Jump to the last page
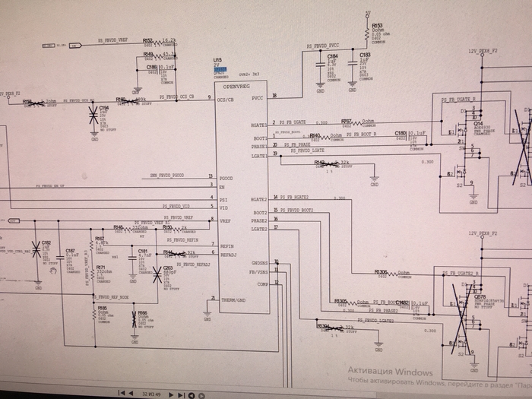The height and width of the screenshot is (399, 532). (181, 395)
